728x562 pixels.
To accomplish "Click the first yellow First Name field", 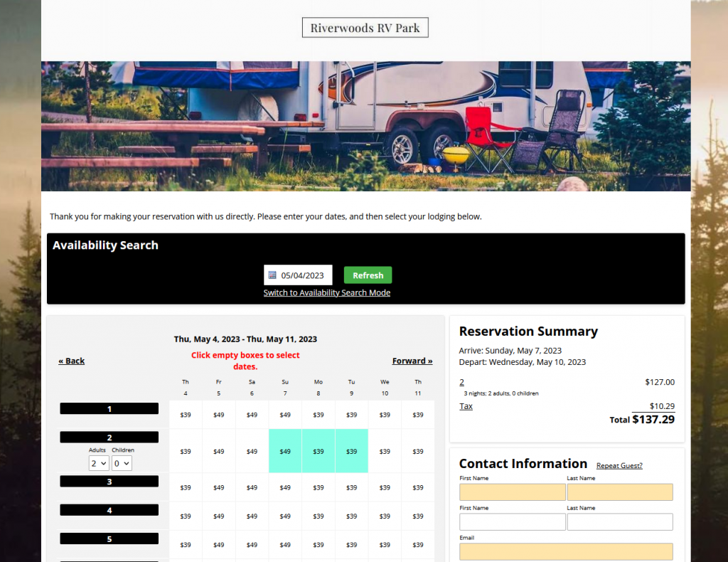I will coord(512,492).
